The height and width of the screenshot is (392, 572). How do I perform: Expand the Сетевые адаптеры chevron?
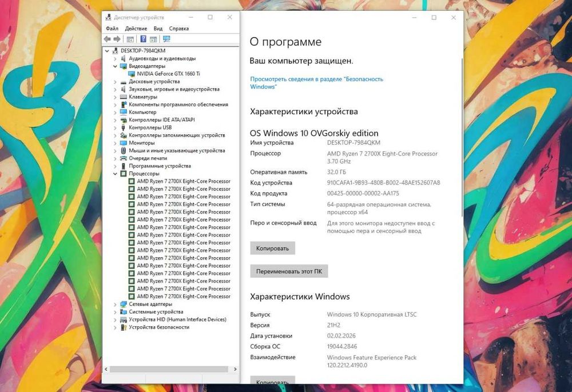116,304
